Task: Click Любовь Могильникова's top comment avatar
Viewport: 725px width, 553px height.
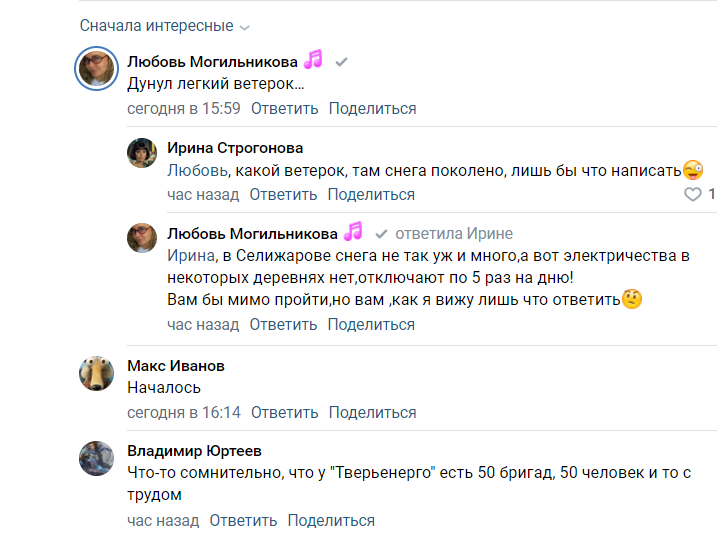Action: point(98,69)
